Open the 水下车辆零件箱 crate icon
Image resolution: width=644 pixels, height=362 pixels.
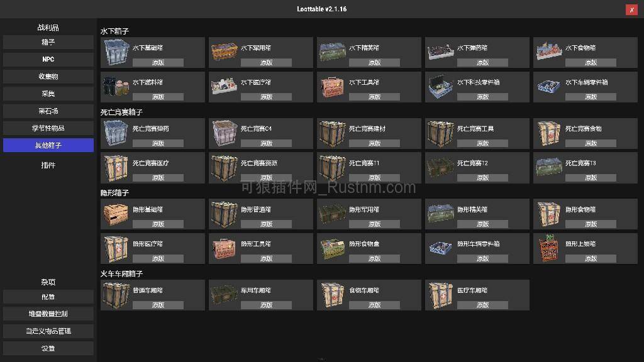549,87
